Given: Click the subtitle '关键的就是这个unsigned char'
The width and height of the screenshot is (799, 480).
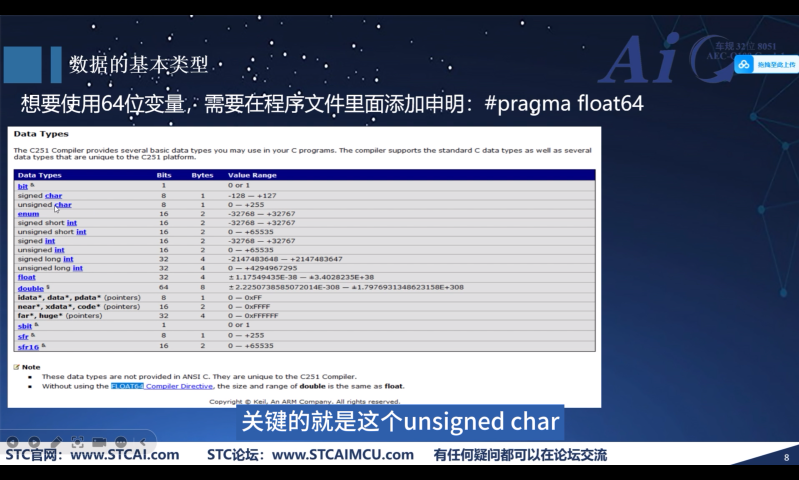Looking at the screenshot, I should pos(400,422).
